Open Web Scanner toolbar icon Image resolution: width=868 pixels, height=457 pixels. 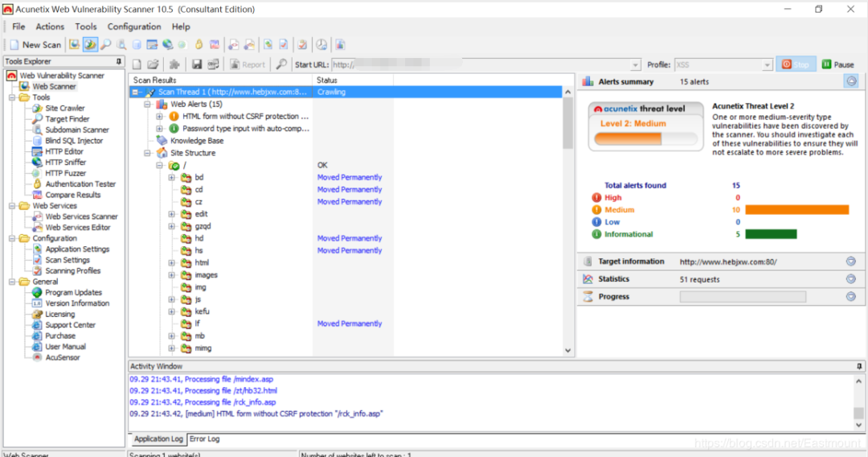74,45
